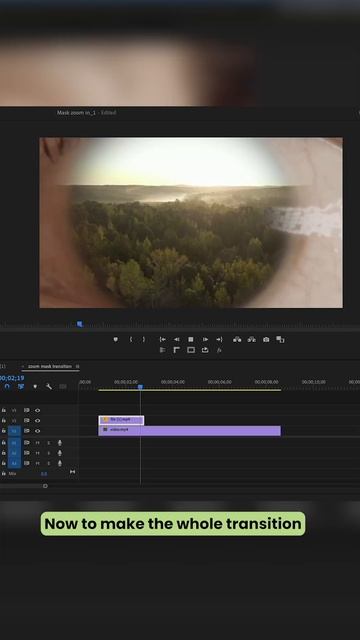Enable voice-over record on track A1

coord(60,443)
